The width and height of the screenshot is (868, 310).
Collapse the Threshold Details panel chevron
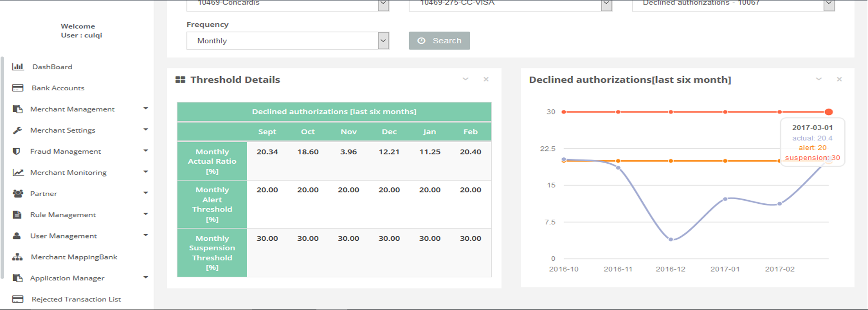[x=465, y=79]
